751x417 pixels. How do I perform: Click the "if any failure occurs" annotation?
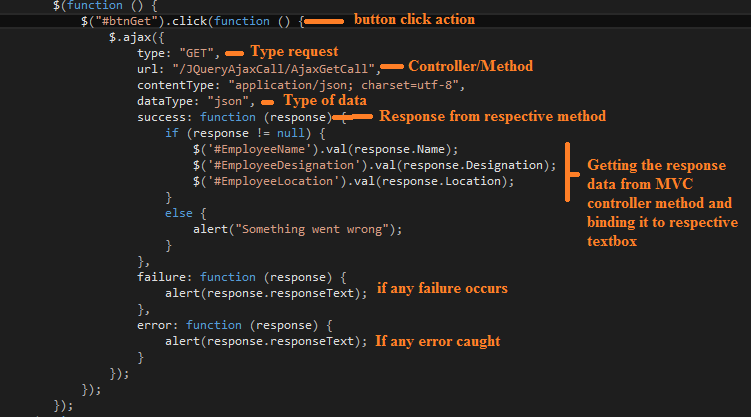[x=442, y=289]
